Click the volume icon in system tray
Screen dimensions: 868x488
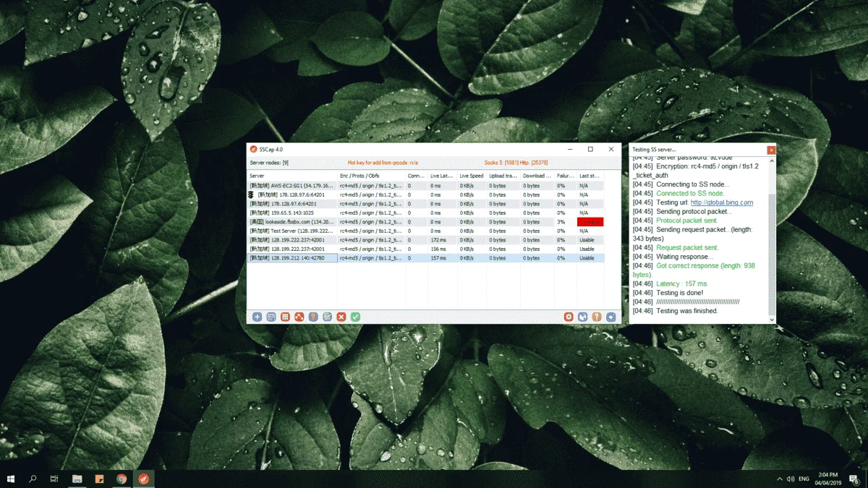coord(791,479)
